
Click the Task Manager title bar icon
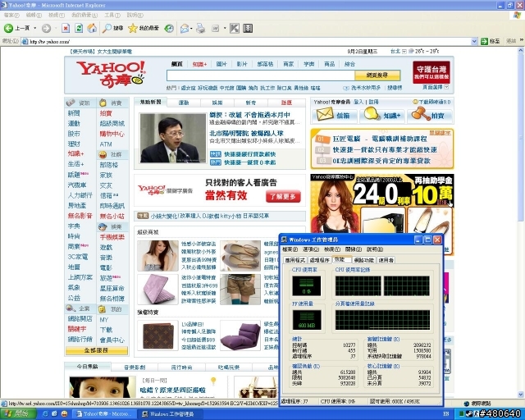point(285,240)
